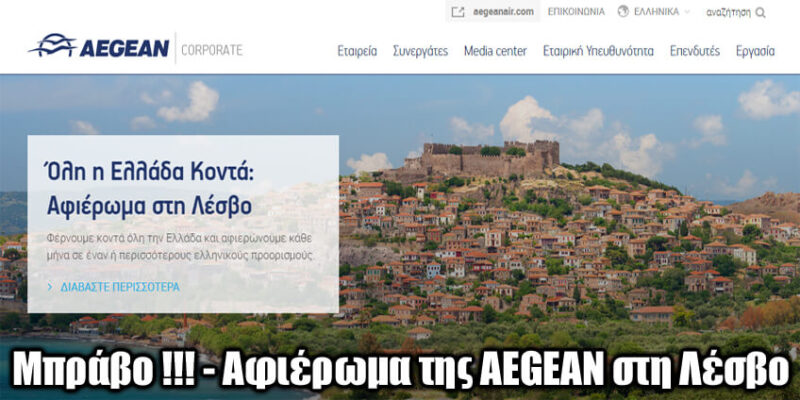Image resolution: width=800 pixels, height=400 pixels.
Task: Expand the ΕΛΛΗΝΙΚΑ language dropdown arrow
Action: [687, 12]
